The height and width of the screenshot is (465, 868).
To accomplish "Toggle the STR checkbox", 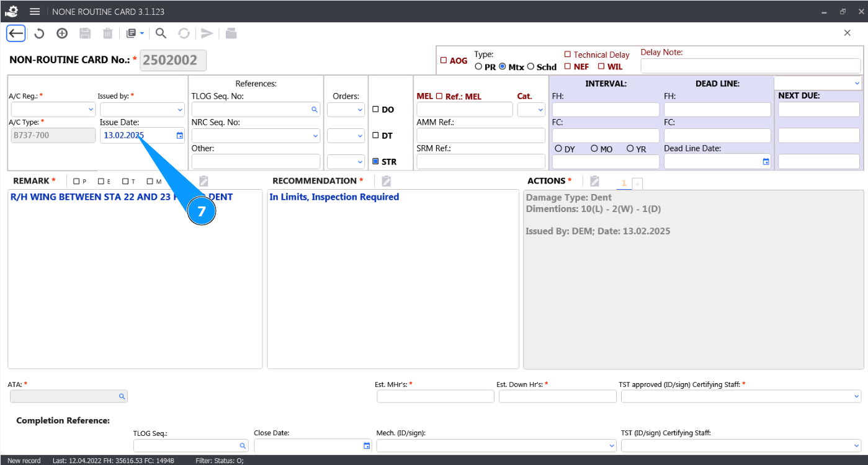I will (375, 162).
